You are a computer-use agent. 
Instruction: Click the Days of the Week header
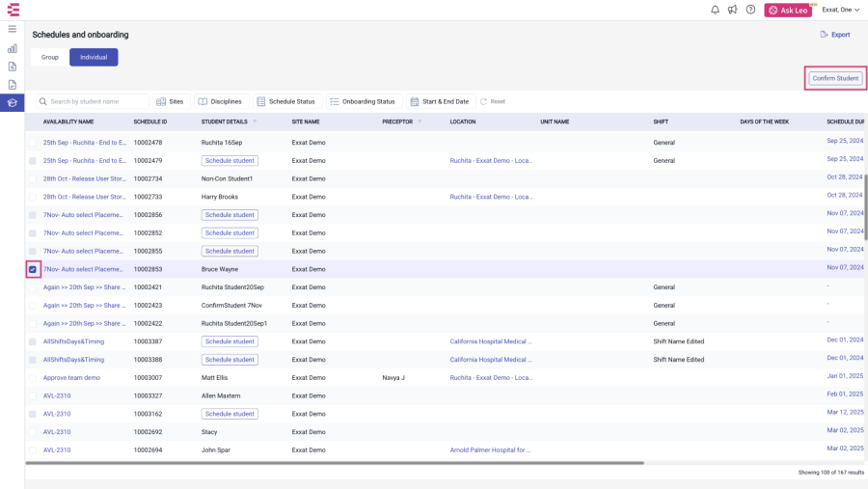pyautogui.click(x=765, y=122)
